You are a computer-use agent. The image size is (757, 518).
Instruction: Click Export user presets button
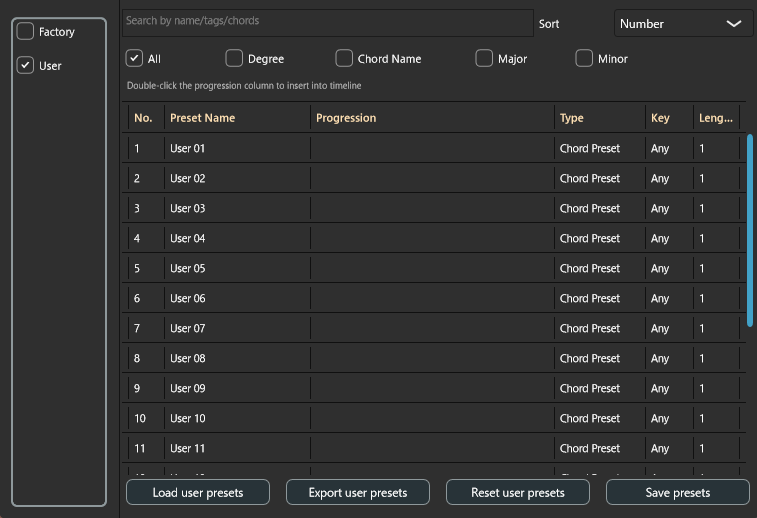click(x=358, y=492)
